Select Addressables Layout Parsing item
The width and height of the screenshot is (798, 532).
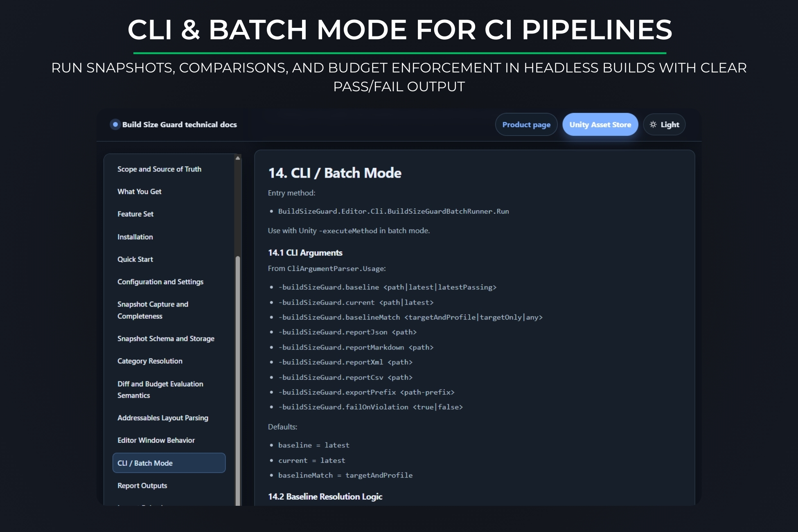pos(162,418)
